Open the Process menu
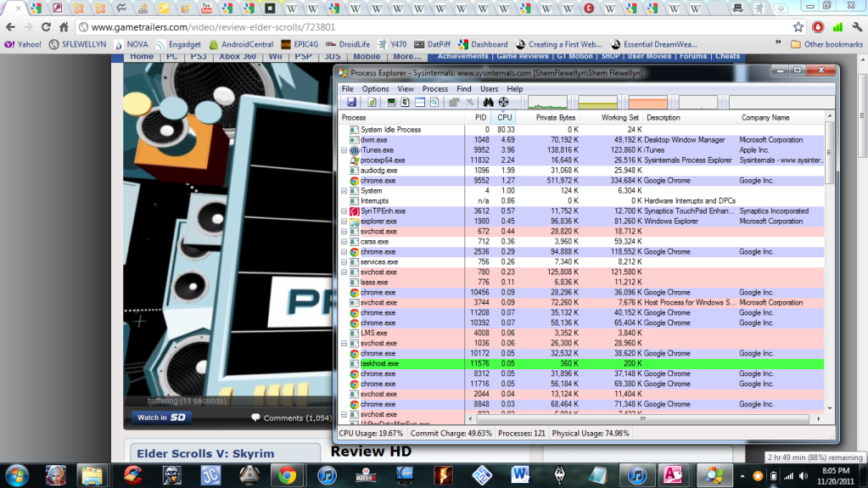Image resolution: width=868 pixels, height=488 pixels. (x=435, y=88)
